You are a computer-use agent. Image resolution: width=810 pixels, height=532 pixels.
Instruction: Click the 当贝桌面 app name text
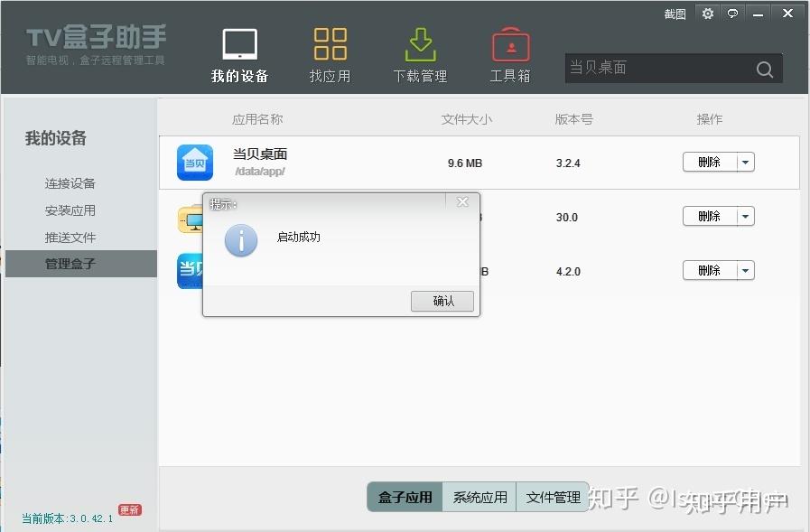tap(260, 154)
